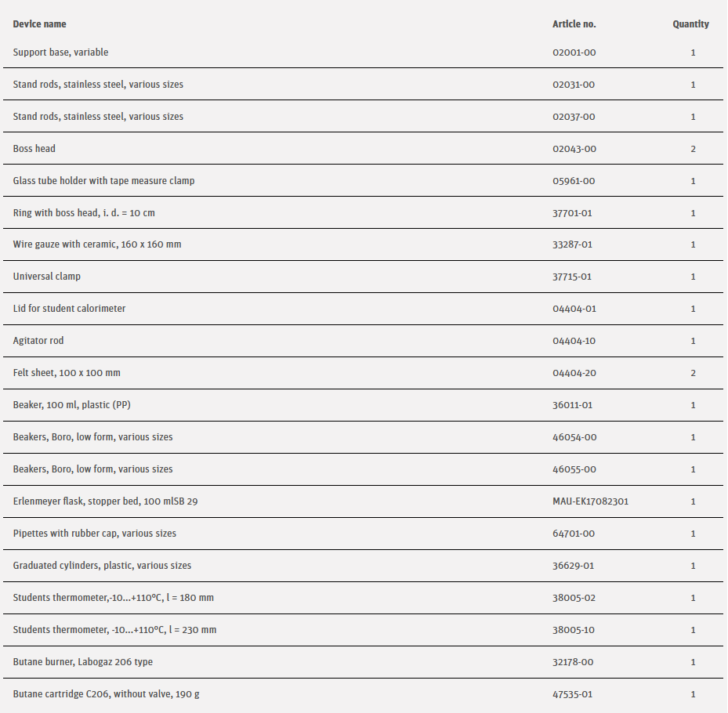The image size is (728, 713).
Task: Open Lid for student calorimeter item
Action: (69, 309)
